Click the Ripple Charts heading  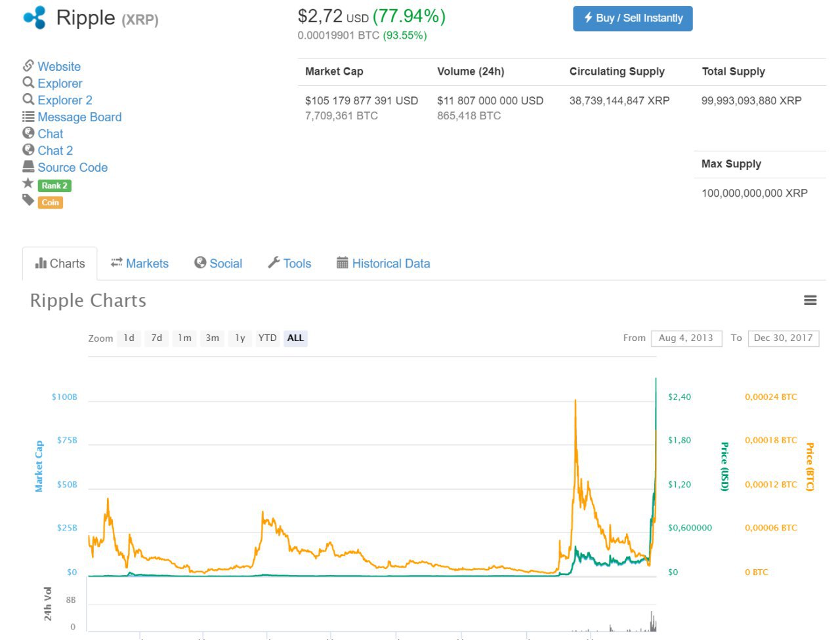88,301
